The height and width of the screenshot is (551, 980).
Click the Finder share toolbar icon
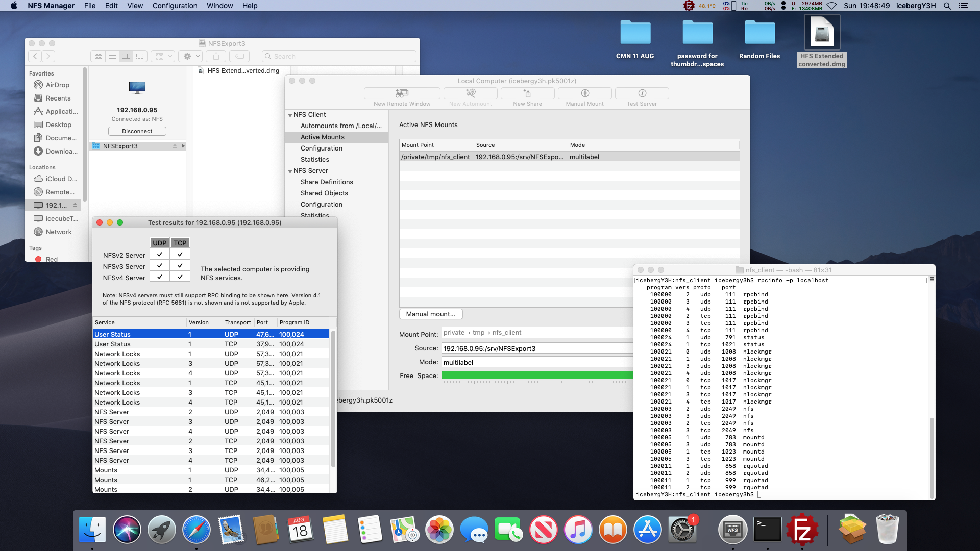click(x=216, y=56)
